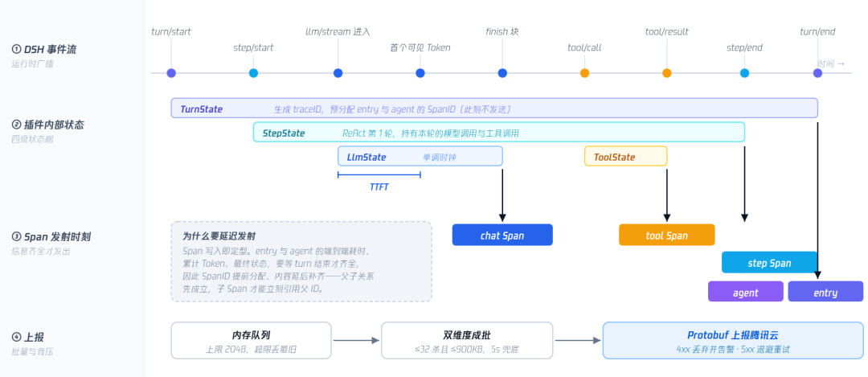
Task: Click the turn/end purple timeline dot
Action: point(817,73)
